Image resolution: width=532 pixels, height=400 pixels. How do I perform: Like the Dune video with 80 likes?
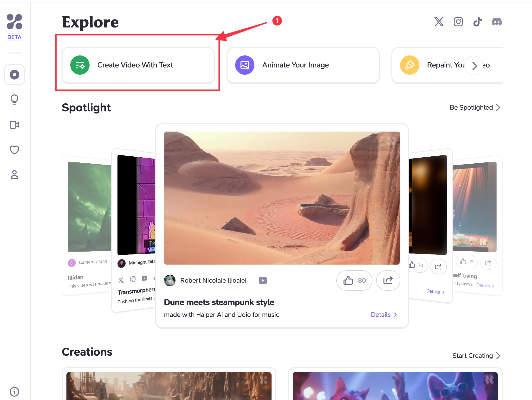[354, 280]
